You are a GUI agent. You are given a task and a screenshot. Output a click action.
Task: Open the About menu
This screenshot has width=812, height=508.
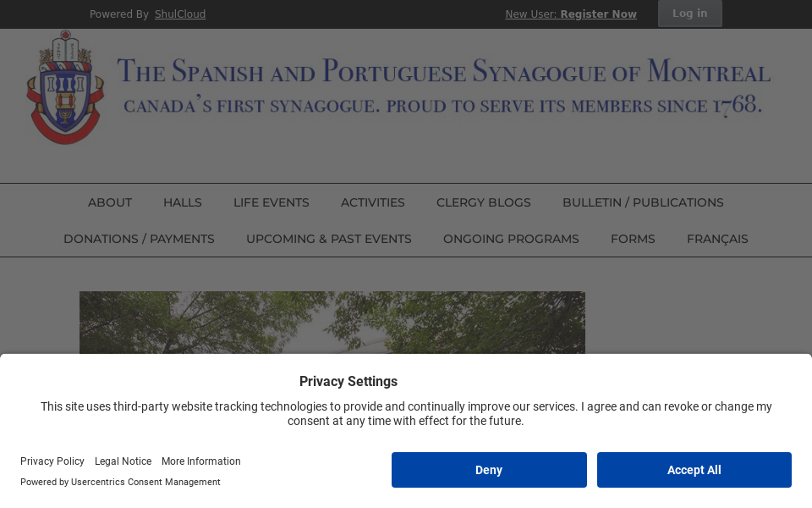coord(110,202)
